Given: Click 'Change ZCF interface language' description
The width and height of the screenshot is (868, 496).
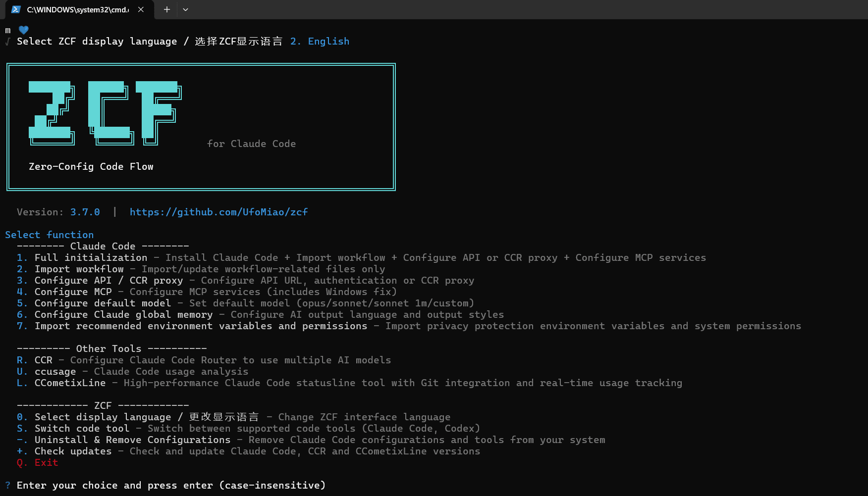Looking at the screenshot, I should click(x=364, y=417).
